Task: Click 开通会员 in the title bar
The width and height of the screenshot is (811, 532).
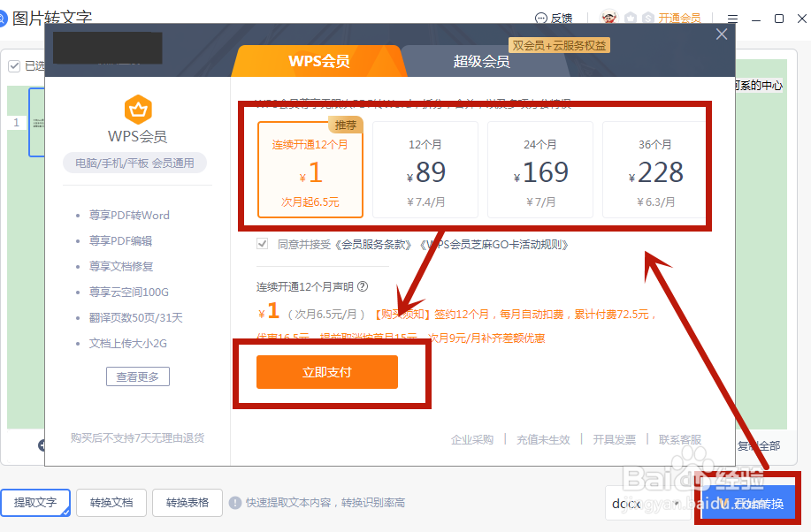Action: pyautogui.click(x=679, y=18)
